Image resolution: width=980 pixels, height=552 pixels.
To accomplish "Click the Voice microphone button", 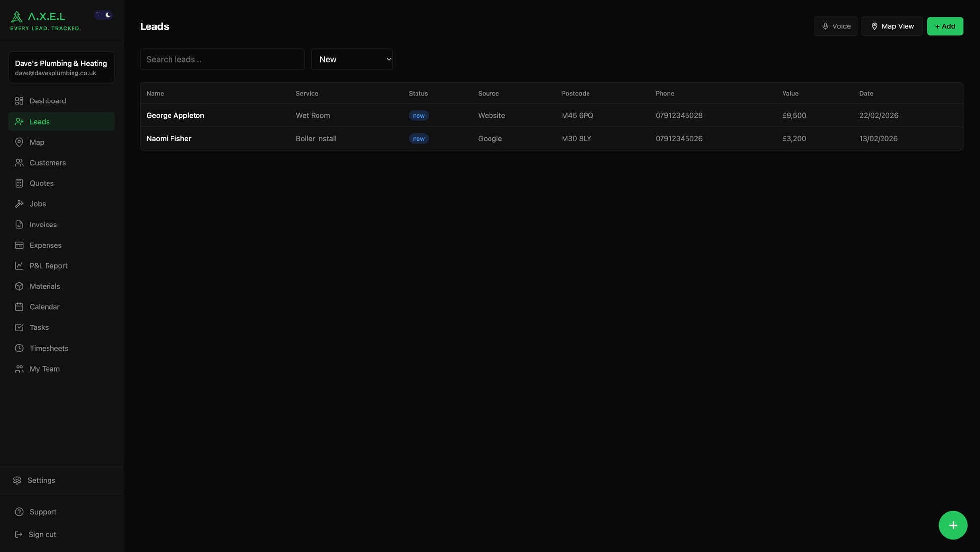I will tap(835, 26).
